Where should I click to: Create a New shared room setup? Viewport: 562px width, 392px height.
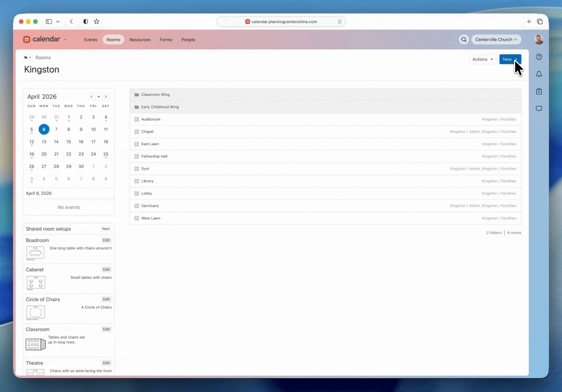pyautogui.click(x=106, y=229)
